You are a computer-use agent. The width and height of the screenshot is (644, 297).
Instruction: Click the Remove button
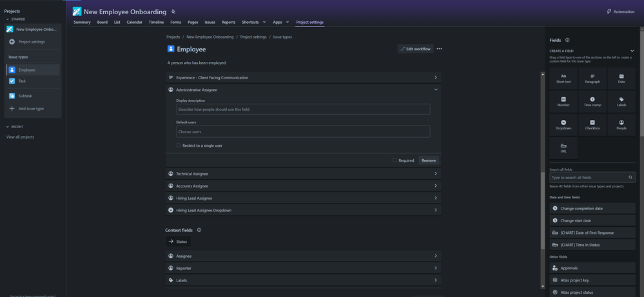429,160
